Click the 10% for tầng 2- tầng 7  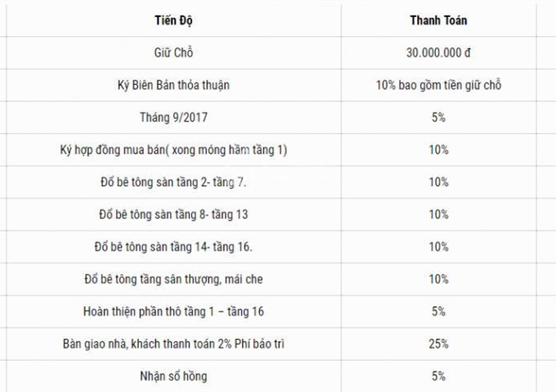pyautogui.click(x=437, y=182)
